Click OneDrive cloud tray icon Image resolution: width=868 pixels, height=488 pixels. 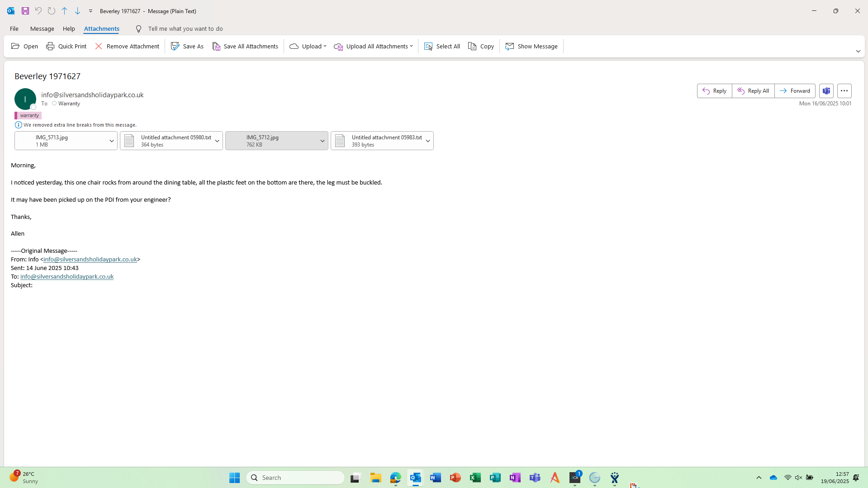[773, 478]
